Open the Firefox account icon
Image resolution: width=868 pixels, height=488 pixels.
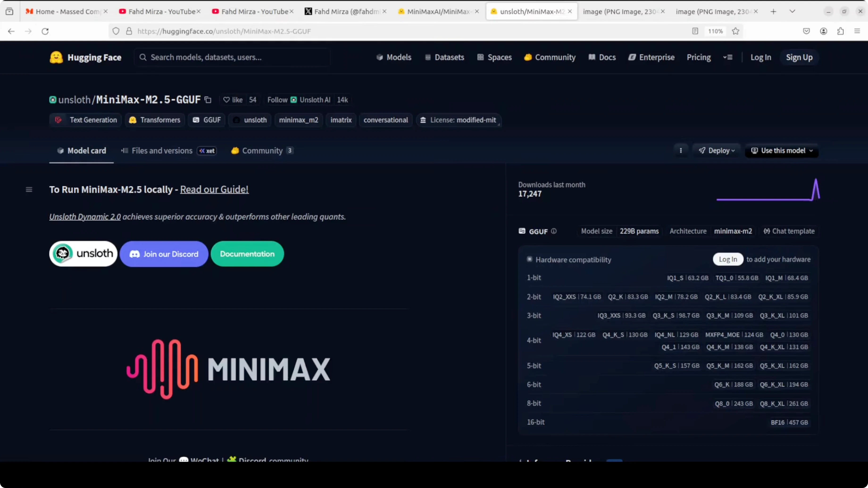(x=823, y=31)
